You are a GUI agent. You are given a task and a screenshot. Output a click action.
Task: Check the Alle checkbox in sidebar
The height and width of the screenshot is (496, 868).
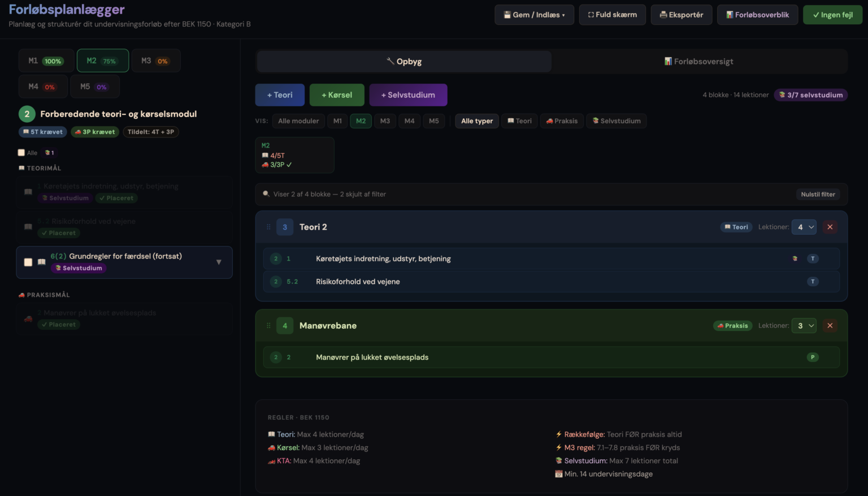point(21,153)
